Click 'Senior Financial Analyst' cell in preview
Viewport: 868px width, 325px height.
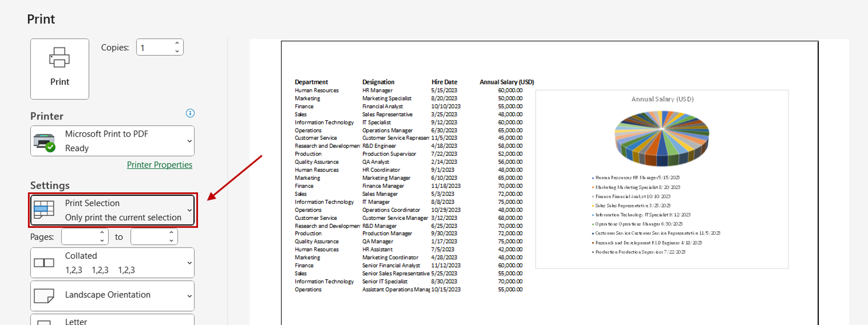pyautogui.click(x=391, y=265)
